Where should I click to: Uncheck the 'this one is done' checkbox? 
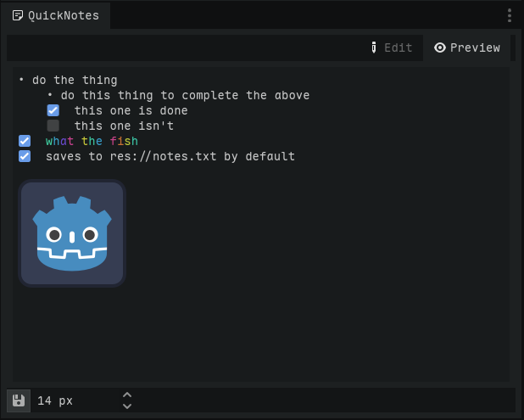53,110
